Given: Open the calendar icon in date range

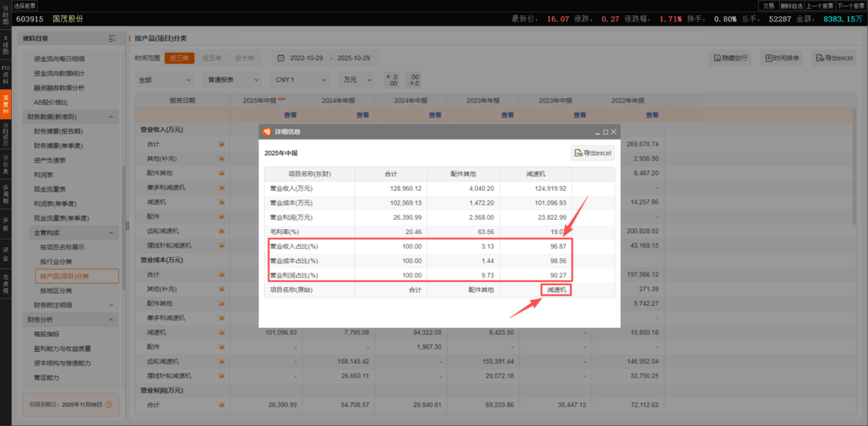Looking at the screenshot, I should [280, 58].
